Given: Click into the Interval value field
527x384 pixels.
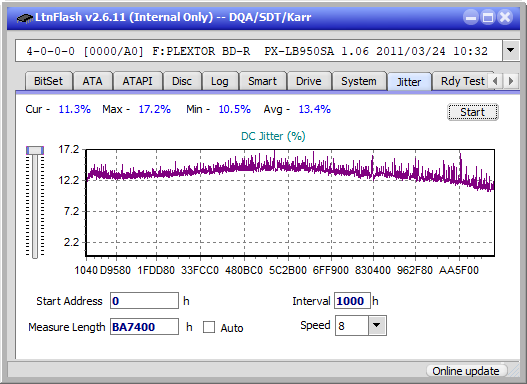Looking at the screenshot, I should [x=352, y=301].
